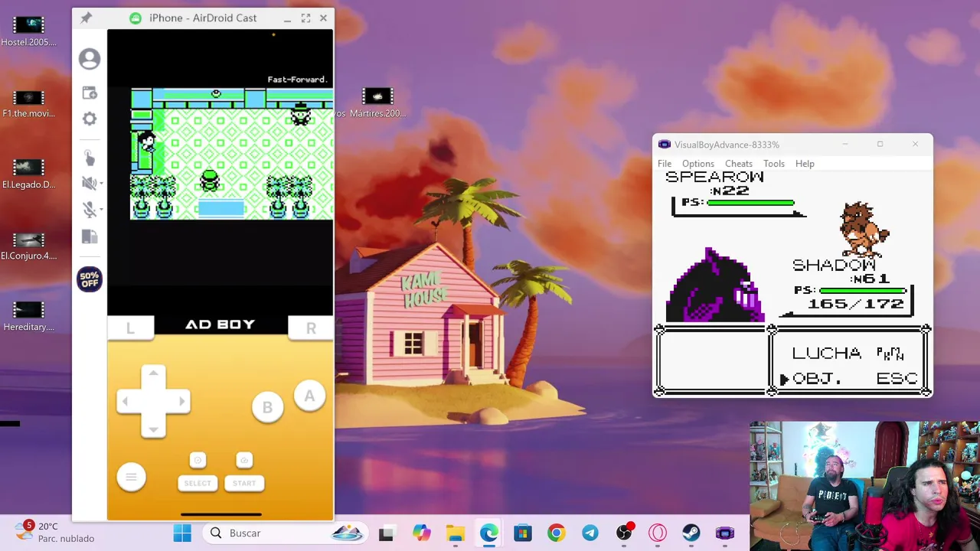
Task: Open the Help menu in VisualBoyAdvance
Action: (x=805, y=163)
